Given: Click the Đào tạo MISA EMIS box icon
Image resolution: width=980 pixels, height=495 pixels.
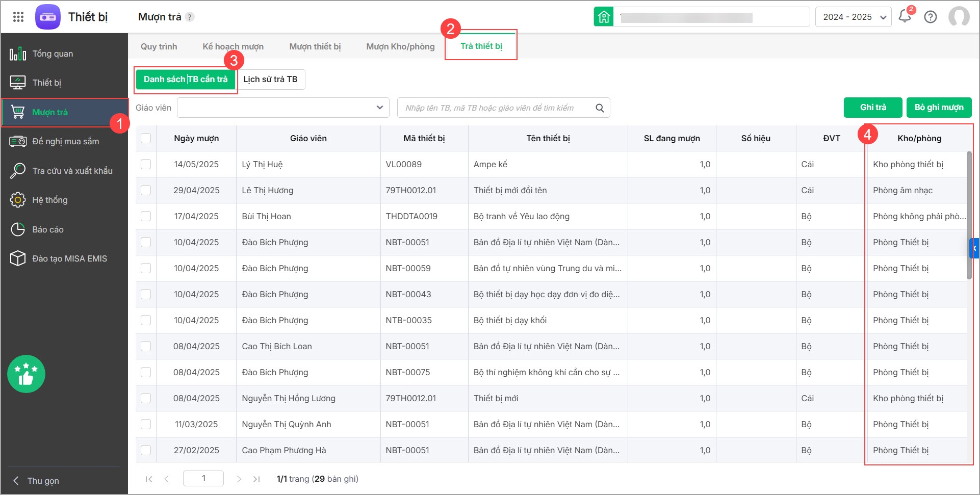Looking at the screenshot, I should [x=18, y=258].
